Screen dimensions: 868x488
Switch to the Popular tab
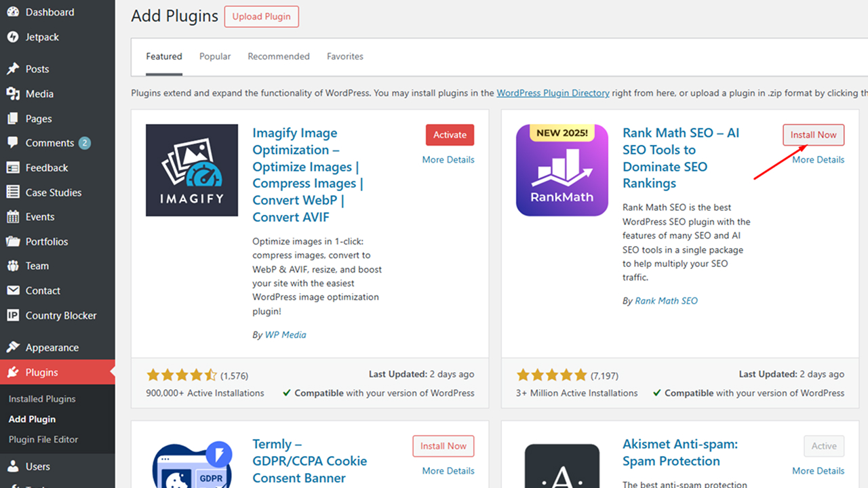point(215,56)
